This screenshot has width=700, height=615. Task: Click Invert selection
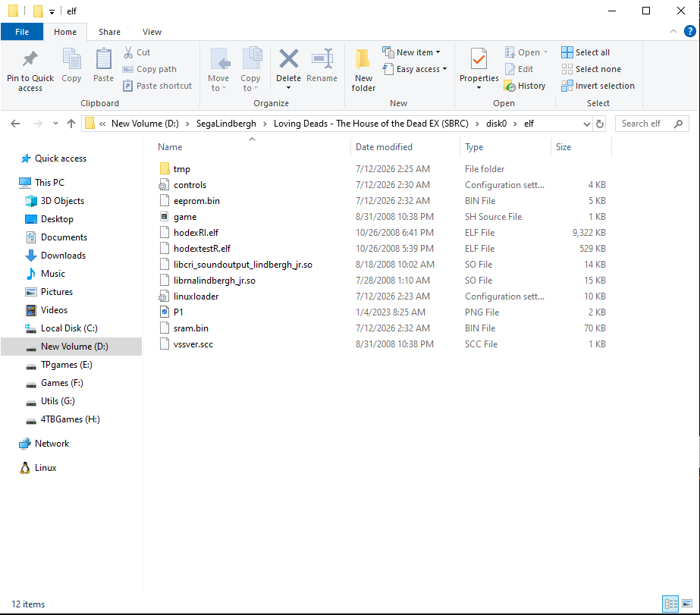598,86
